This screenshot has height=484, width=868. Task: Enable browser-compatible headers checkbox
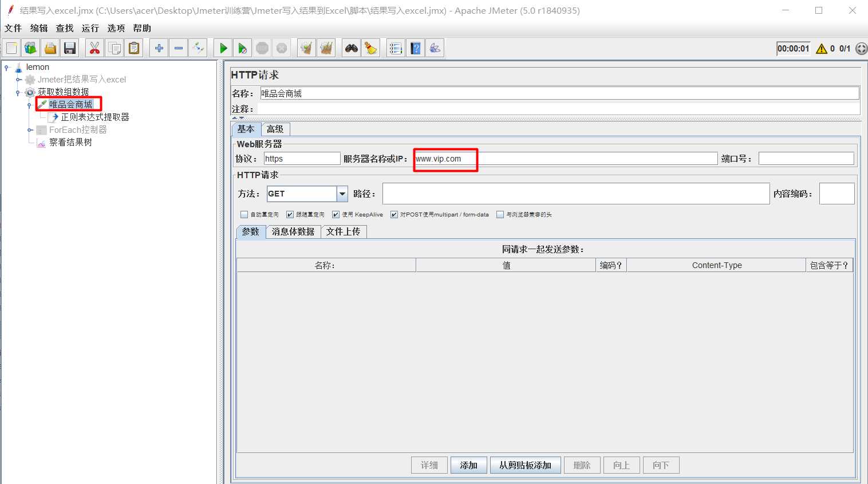point(500,215)
